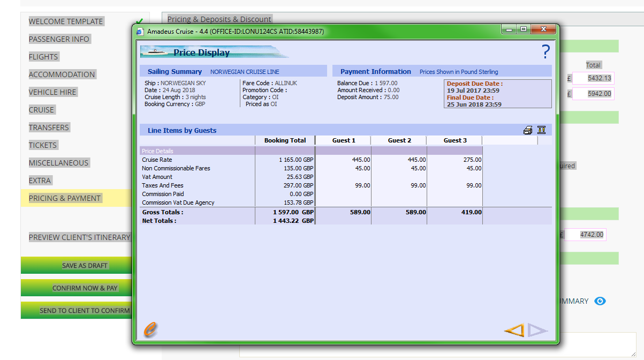Click Preview Client's Itinerary link
This screenshot has height=360, width=644.
pyautogui.click(x=79, y=237)
